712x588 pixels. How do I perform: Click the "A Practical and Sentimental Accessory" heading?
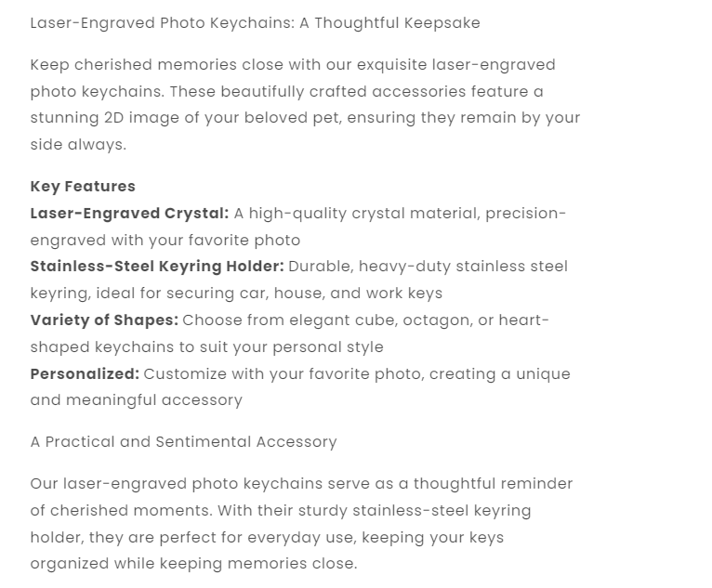(183, 442)
